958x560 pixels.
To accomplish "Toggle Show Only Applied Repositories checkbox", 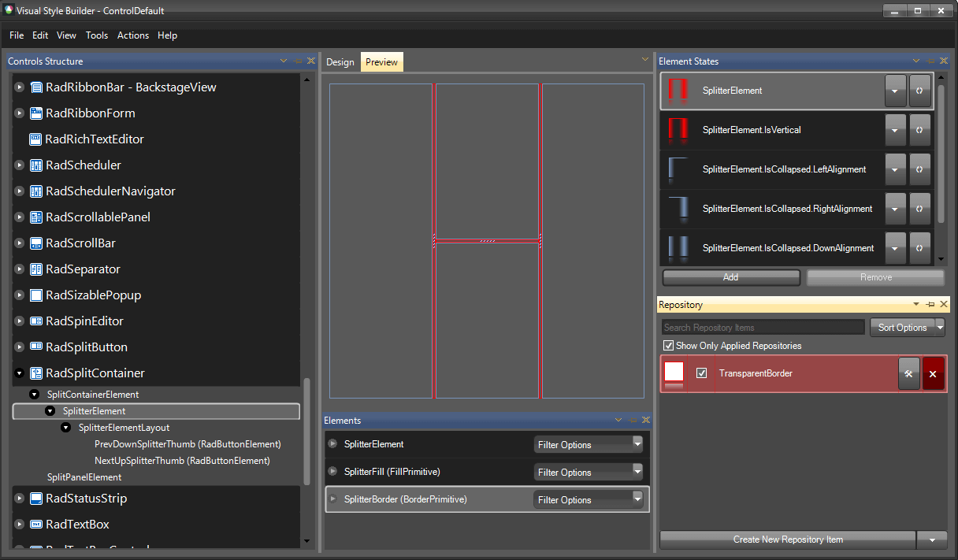I will point(669,346).
